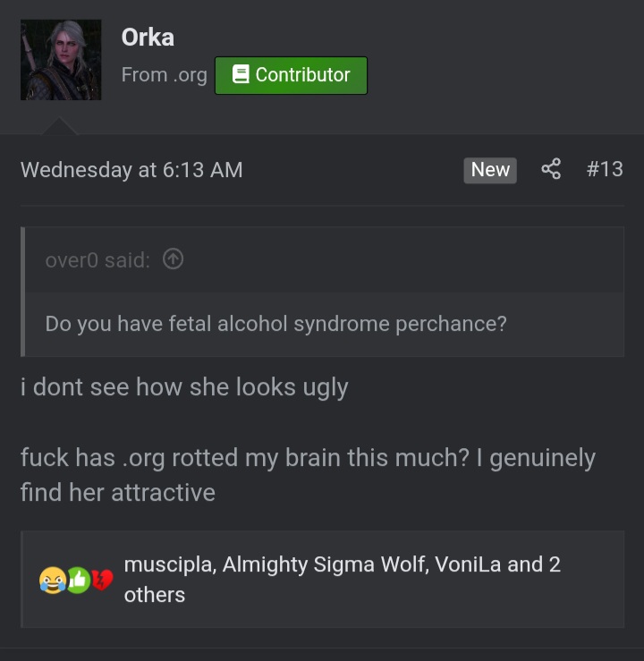The width and height of the screenshot is (644, 661).
Task: Click the broken heart reaction icon
Action: point(102,580)
